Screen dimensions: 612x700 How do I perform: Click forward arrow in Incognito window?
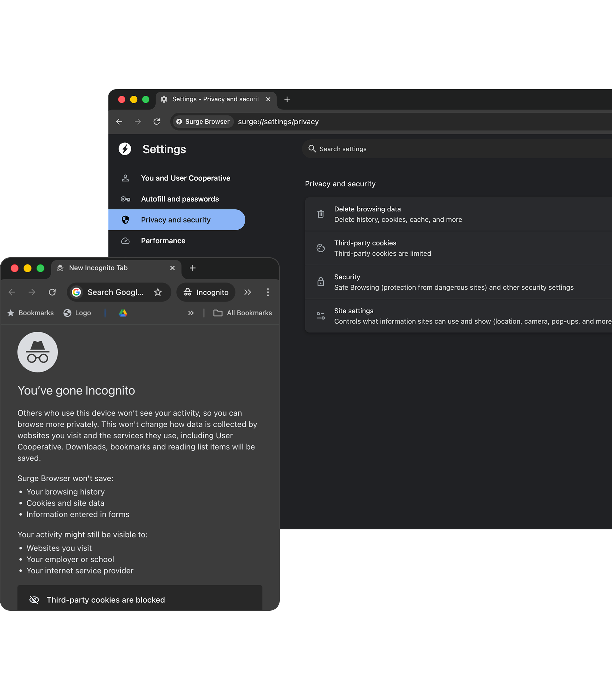(32, 292)
